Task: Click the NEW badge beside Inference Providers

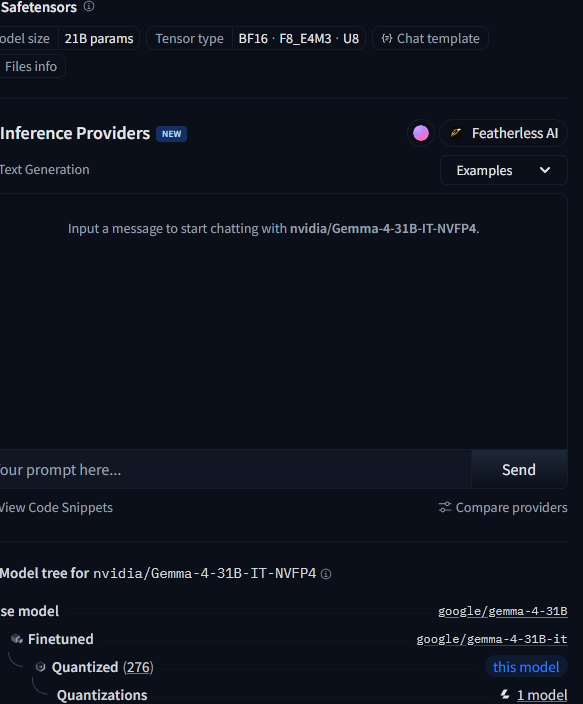Action: point(172,134)
